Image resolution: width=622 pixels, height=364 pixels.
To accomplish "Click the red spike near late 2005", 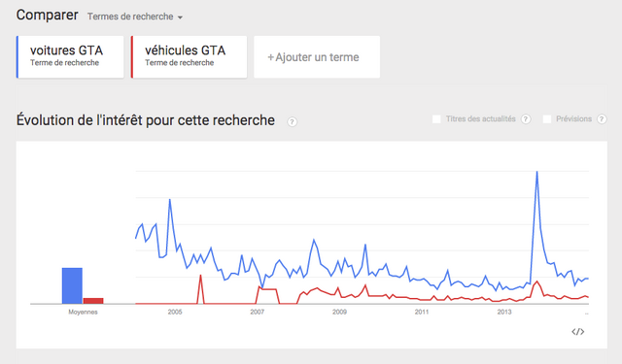I will (x=201, y=276).
